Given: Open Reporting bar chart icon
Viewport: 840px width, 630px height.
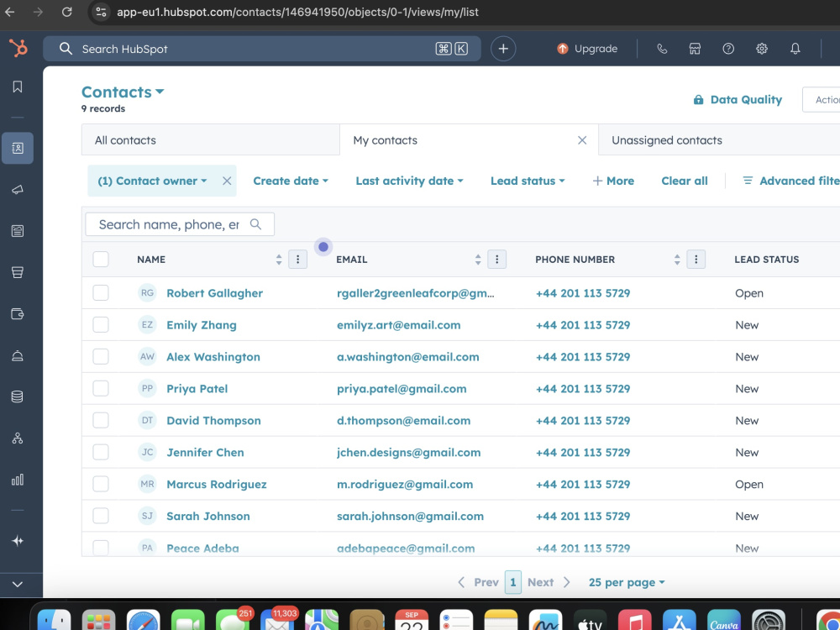Looking at the screenshot, I should [x=18, y=480].
